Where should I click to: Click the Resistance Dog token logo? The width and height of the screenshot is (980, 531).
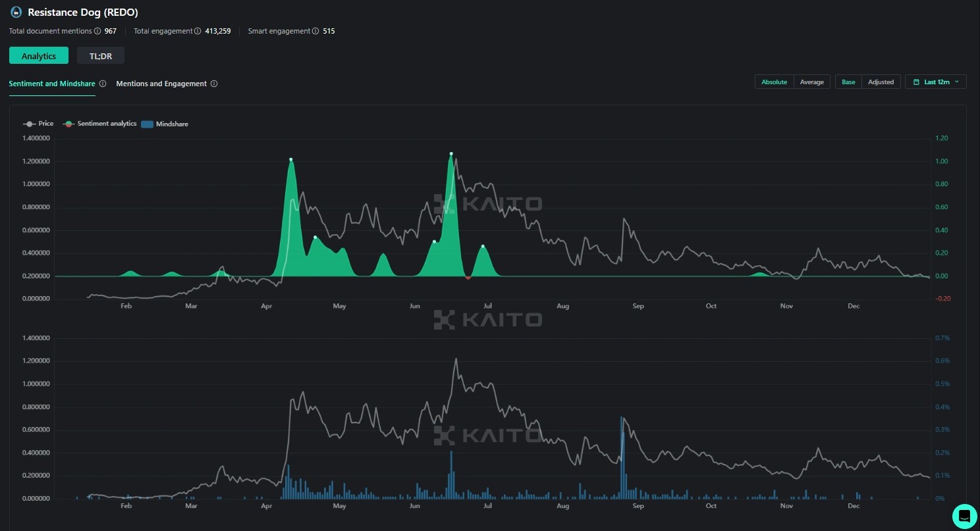click(16, 12)
